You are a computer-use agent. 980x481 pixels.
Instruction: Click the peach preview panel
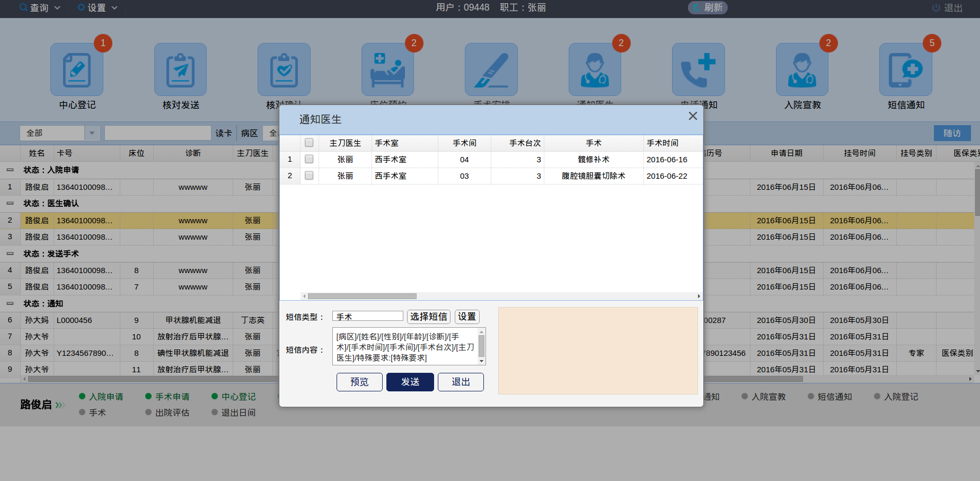click(x=598, y=351)
